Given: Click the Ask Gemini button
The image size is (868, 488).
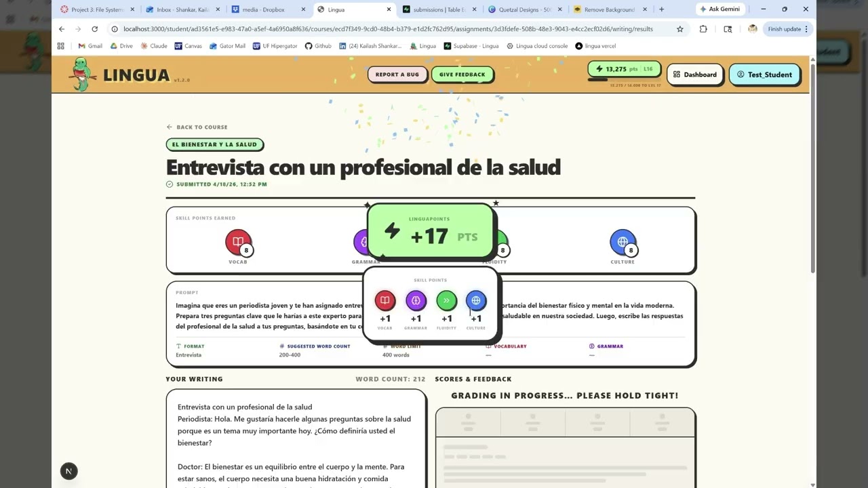Looking at the screenshot, I should coord(722,9).
